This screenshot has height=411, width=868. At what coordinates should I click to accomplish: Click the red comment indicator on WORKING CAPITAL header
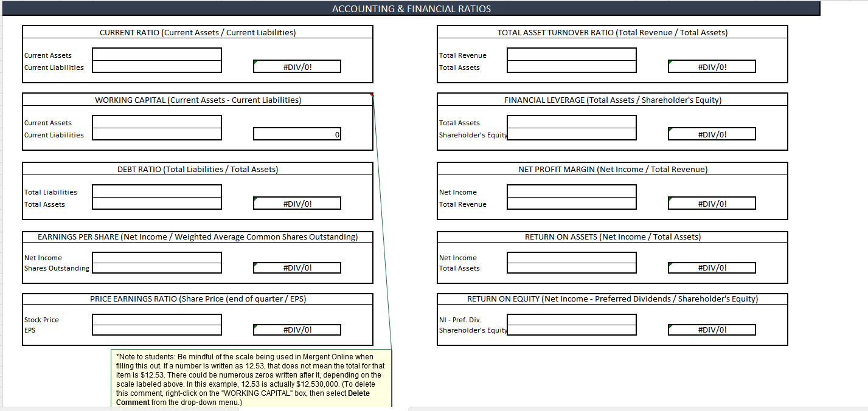[x=371, y=94]
